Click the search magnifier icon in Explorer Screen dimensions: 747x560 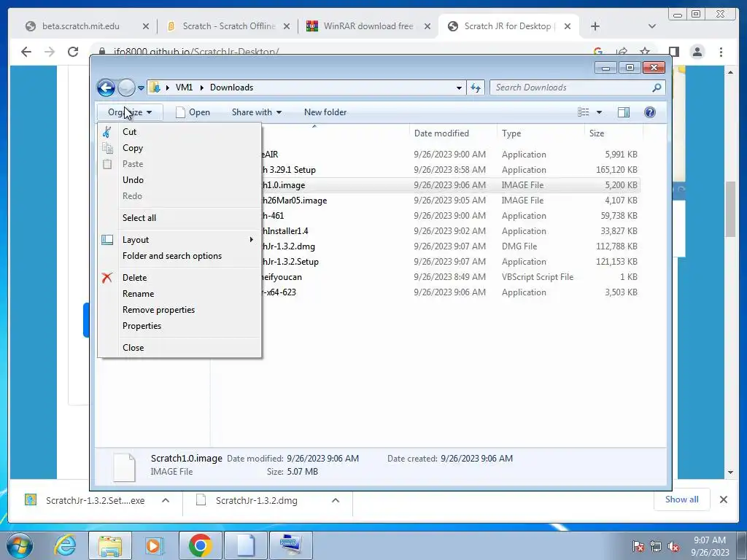tap(657, 87)
